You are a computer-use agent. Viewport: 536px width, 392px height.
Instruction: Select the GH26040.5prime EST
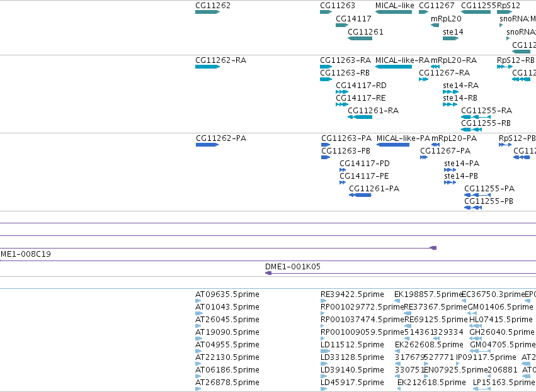[x=476, y=339]
